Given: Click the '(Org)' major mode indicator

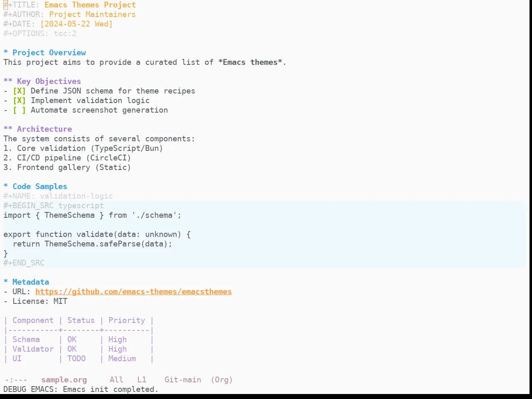Looking at the screenshot, I should pos(222,380).
